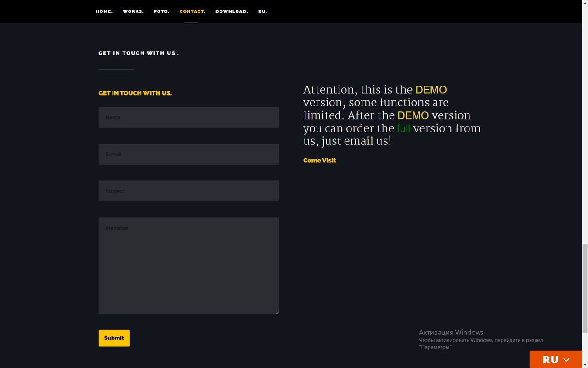The image size is (588, 368).
Task: Open the HOME navigation page
Action: click(104, 11)
